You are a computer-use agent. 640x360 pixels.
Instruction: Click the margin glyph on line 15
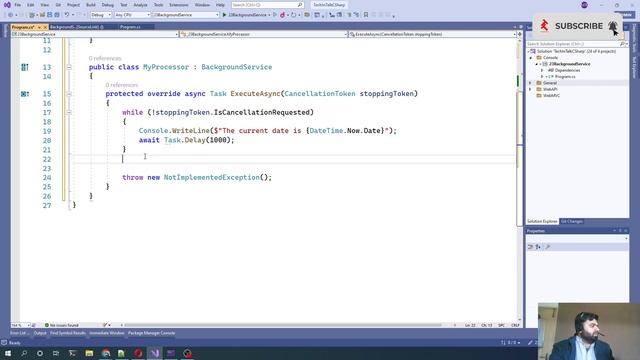(x=25, y=94)
